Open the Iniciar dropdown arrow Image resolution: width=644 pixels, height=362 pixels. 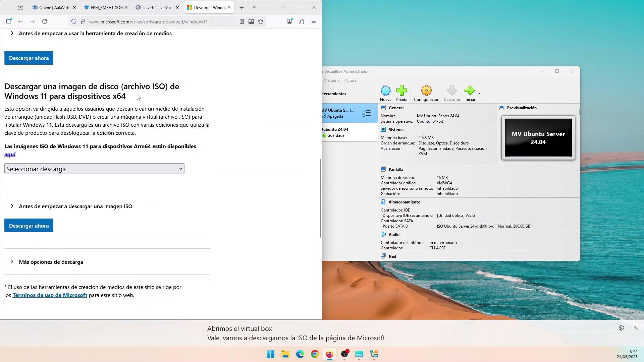[479, 94]
